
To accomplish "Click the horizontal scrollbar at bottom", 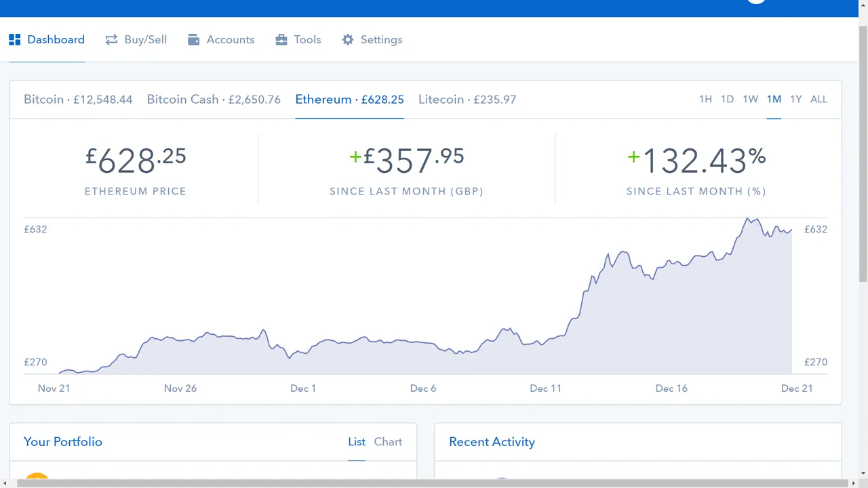I will coord(434,483).
